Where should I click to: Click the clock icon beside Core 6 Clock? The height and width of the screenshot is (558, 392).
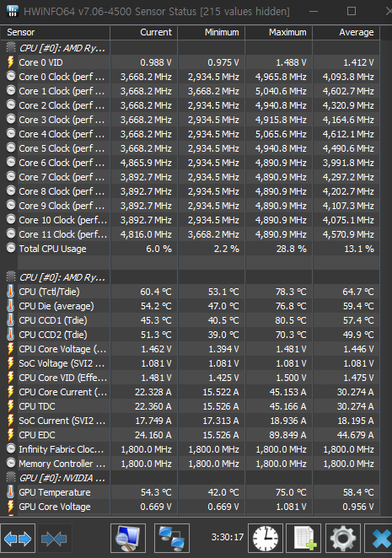pyautogui.click(x=11, y=163)
